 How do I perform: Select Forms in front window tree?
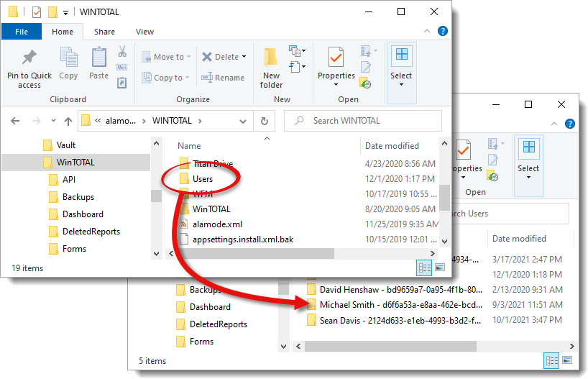pos(68,249)
